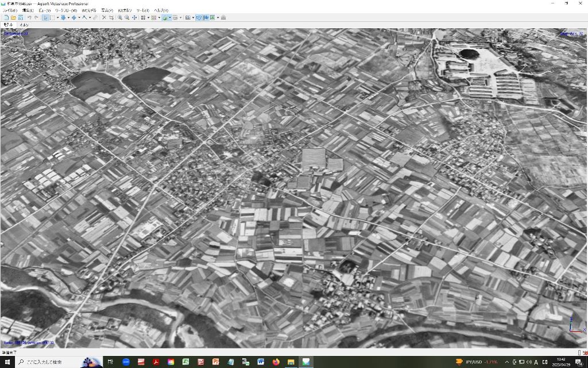Expand the dense cloud view dropdown arrow
This screenshot has width=588, height=368.
pos(159,18)
